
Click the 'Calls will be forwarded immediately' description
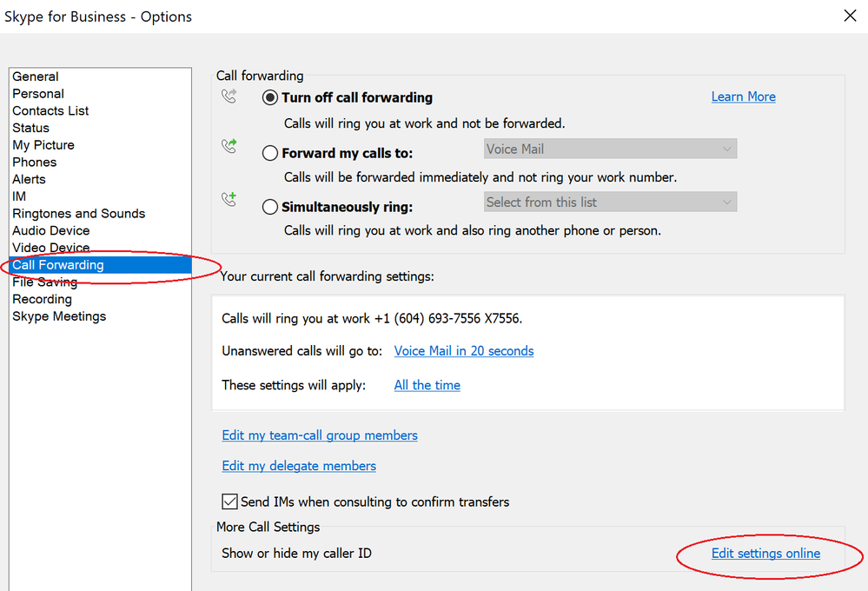pyautogui.click(x=480, y=177)
